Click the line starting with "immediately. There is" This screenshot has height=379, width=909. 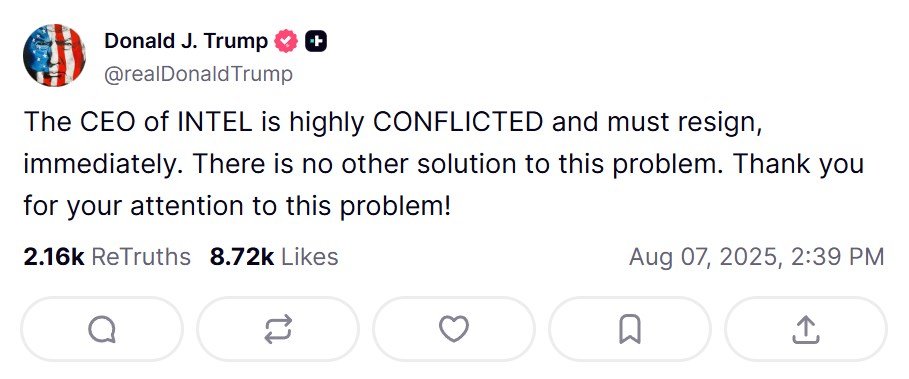click(x=443, y=165)
